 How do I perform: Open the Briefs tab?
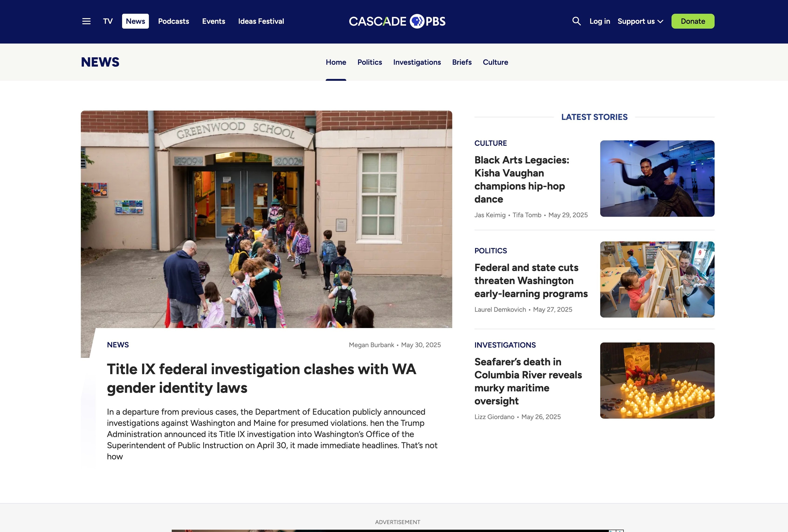tap(462, 62)
